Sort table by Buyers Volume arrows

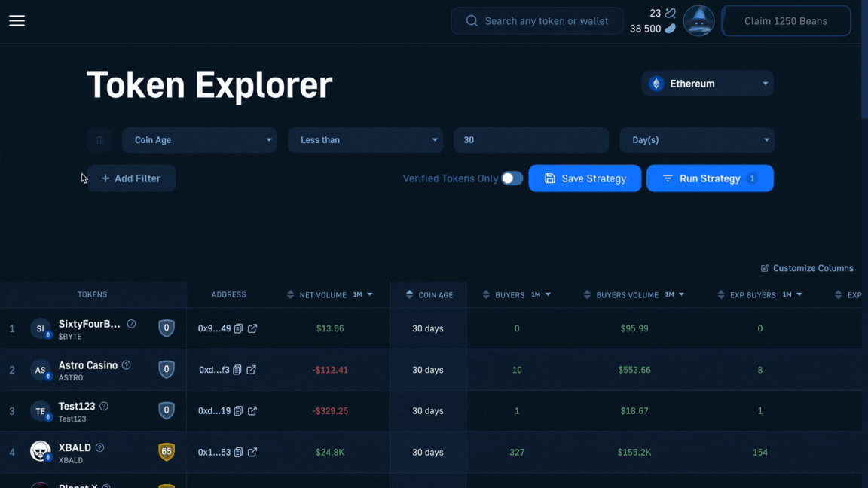(x=588, y=295)
